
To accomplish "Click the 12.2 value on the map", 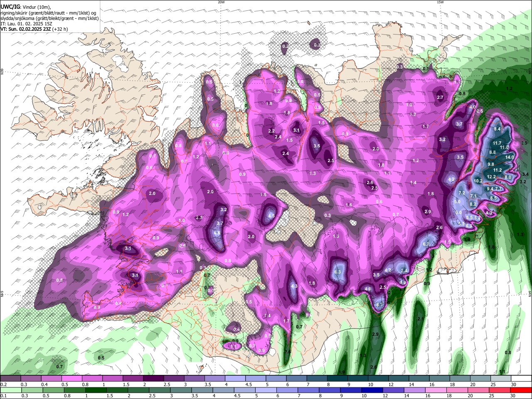I will [492, 177].
